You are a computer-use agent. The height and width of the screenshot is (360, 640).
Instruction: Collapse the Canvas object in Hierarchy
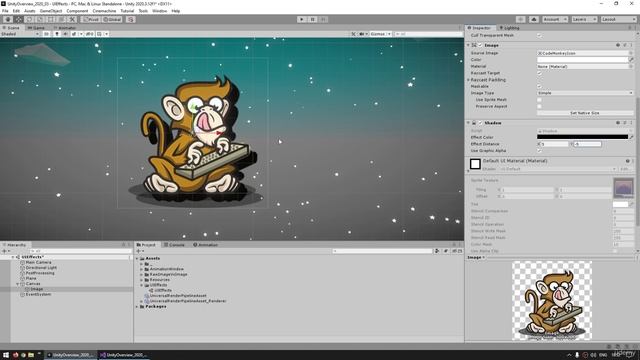click(18, 284)
